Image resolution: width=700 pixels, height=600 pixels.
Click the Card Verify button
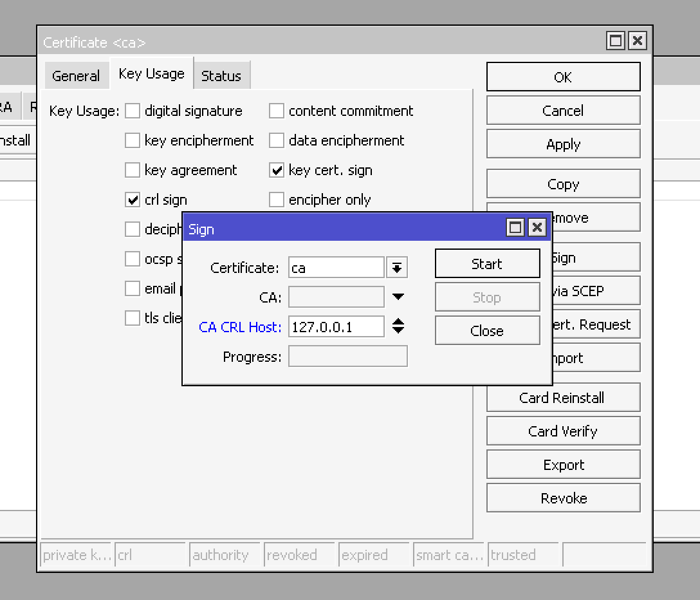(x=563, y=431)
